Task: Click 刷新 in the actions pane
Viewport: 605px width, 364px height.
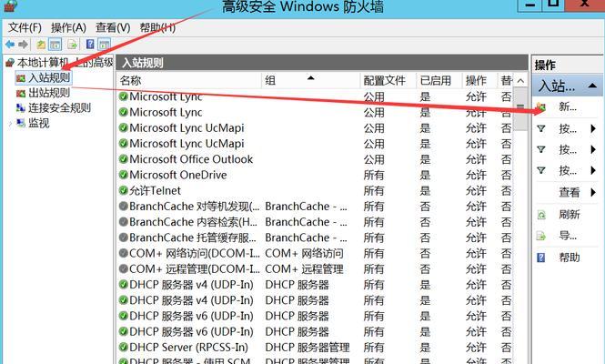Action: pyautogui.click(x=570, y=215)
